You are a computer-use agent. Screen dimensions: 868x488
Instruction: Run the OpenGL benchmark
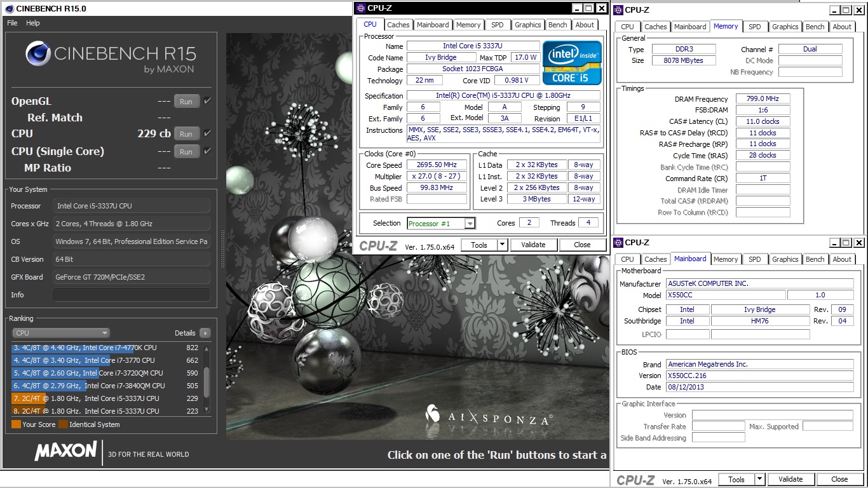pos(186,101)
